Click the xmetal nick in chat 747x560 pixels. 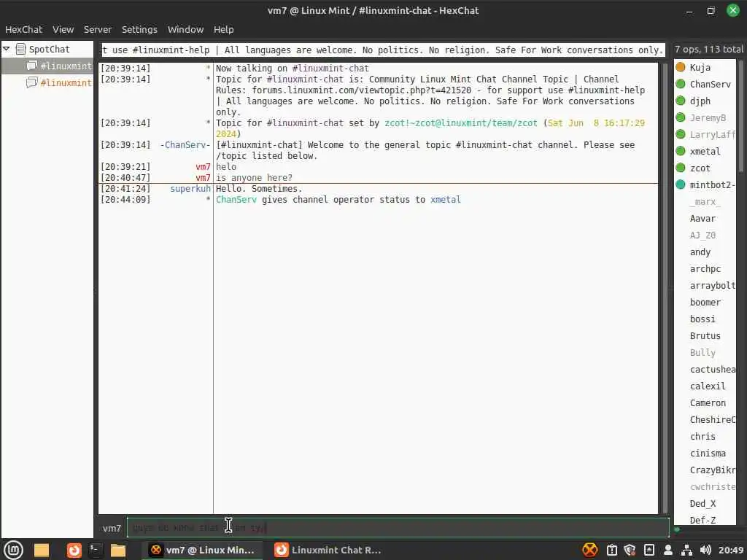pyautogui.click(x=446, y=200)
